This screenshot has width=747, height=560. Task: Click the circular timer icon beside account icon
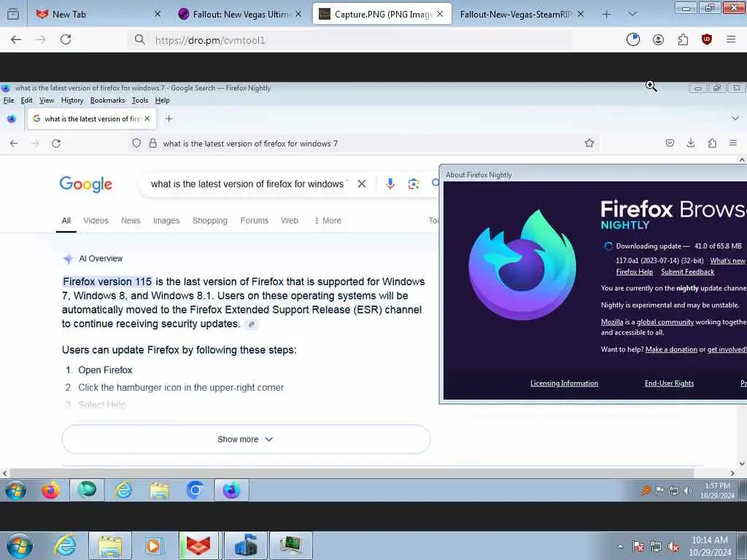(x=633, y=39)
